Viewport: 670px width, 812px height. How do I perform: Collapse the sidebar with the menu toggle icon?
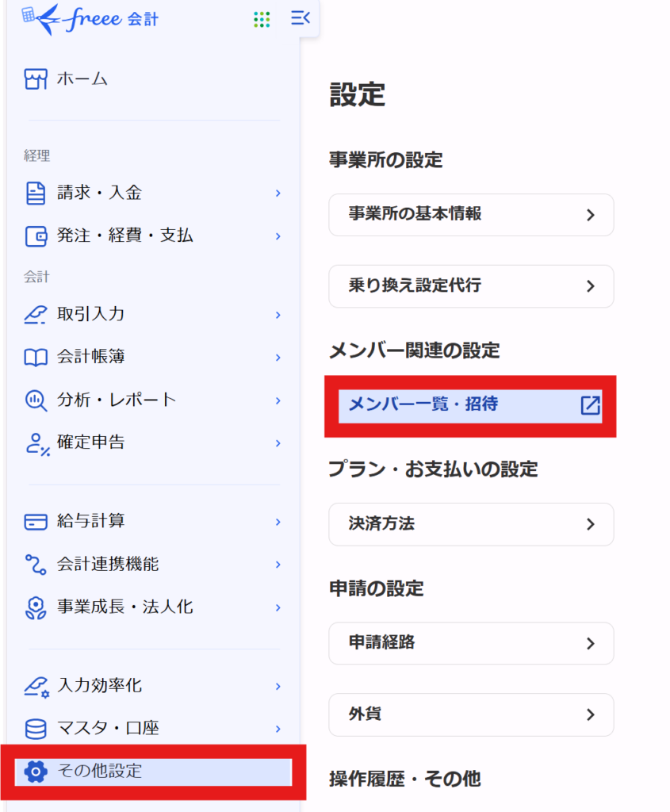click(x=301, y=17)
